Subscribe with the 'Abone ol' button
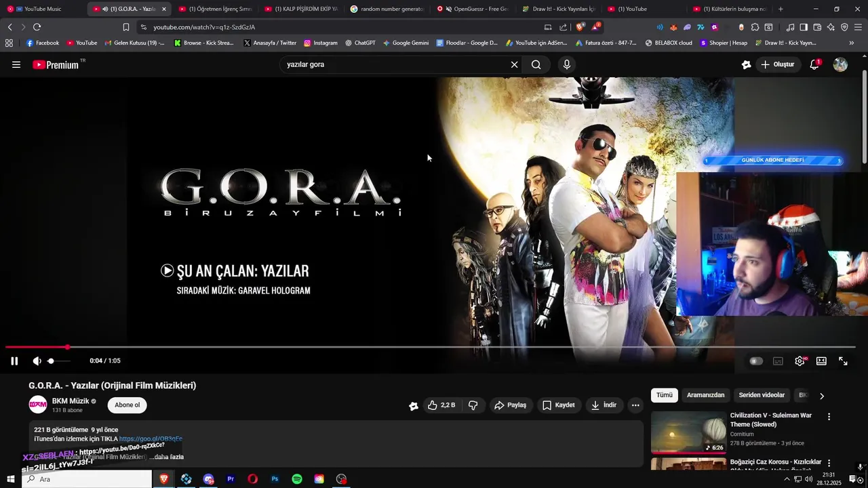This screenshot has width=868, height=488. pos(127,405)
